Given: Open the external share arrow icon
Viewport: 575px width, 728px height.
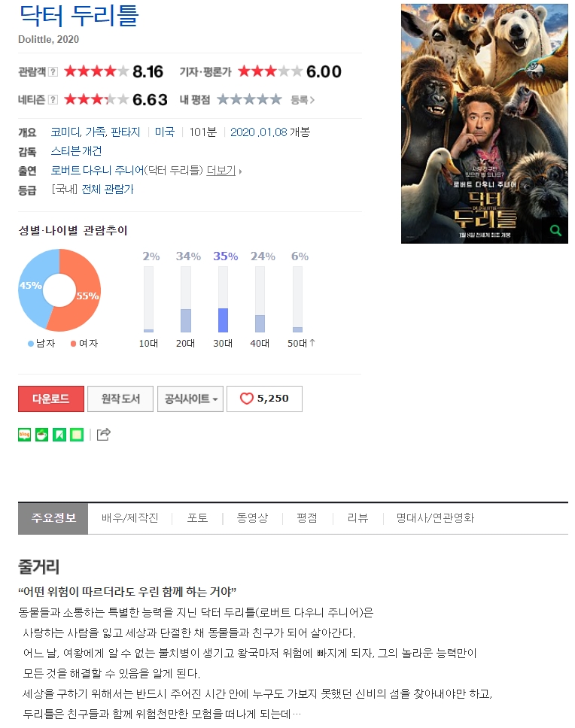Looking at the screenshot, I should [x=103, y=435].
